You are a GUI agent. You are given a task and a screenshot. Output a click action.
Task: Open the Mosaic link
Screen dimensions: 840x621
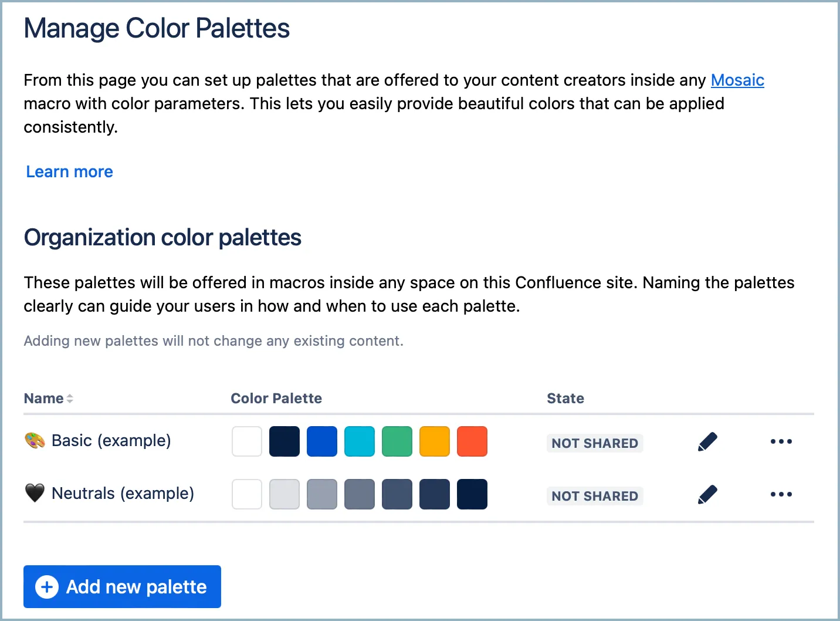pyautogui.click(x=737, y=80)
